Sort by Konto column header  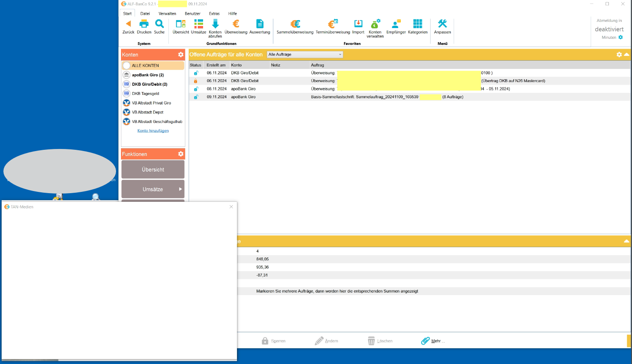(x=249, y=65)
